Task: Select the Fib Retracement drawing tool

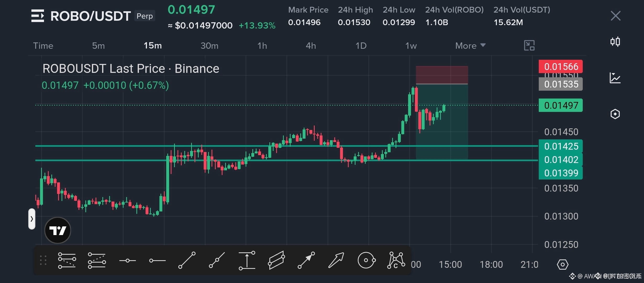Action: click(x=67, y=260)
